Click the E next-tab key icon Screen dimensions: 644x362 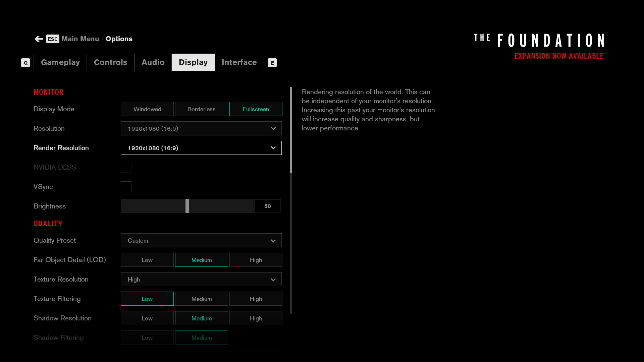[272, 63]
